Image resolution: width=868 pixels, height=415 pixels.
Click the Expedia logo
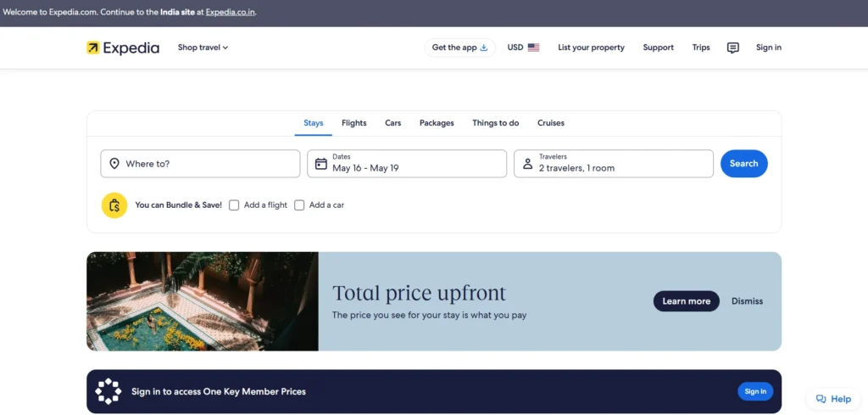pos(123,48)
